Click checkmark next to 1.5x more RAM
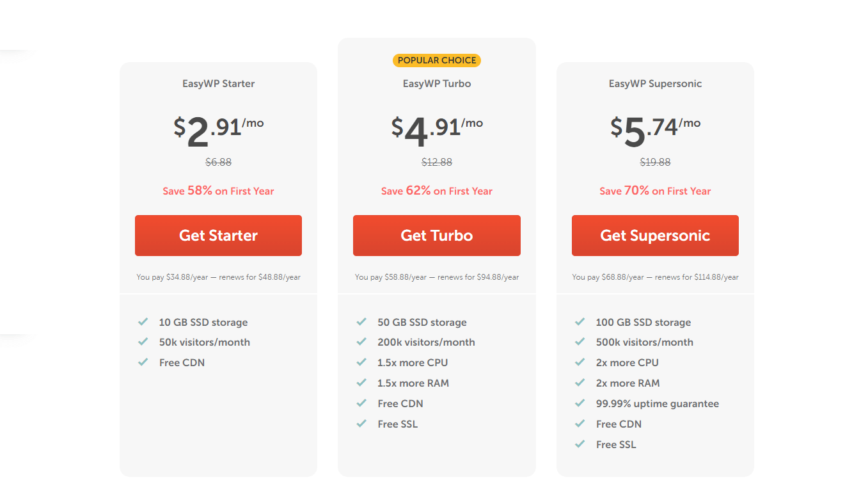The height and width of the screenshot is (491, 868). click(x=362, y=383)
